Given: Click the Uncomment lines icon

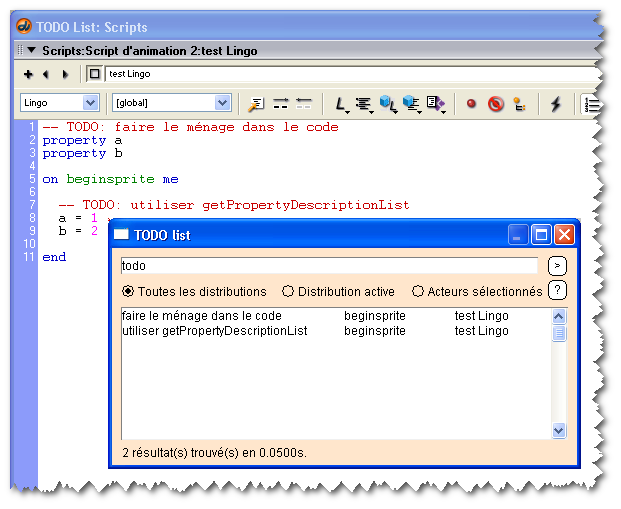Looking at the screenshot, I should (x=304, y=104).
